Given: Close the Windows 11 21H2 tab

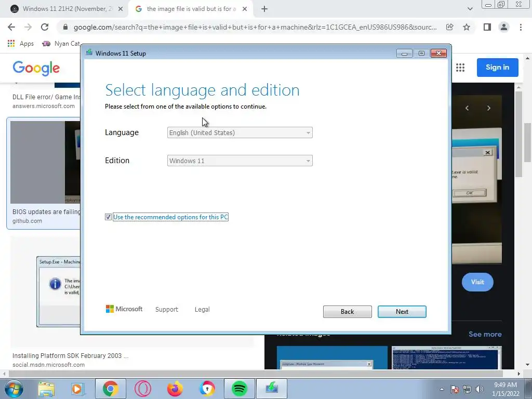Looking at the screenshot, I should pyautogui.click(x=120, y=9).
